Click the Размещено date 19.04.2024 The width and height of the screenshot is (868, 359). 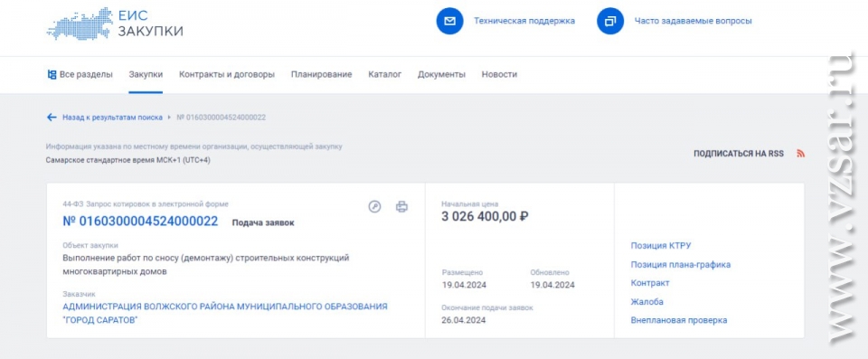[464, 286]
